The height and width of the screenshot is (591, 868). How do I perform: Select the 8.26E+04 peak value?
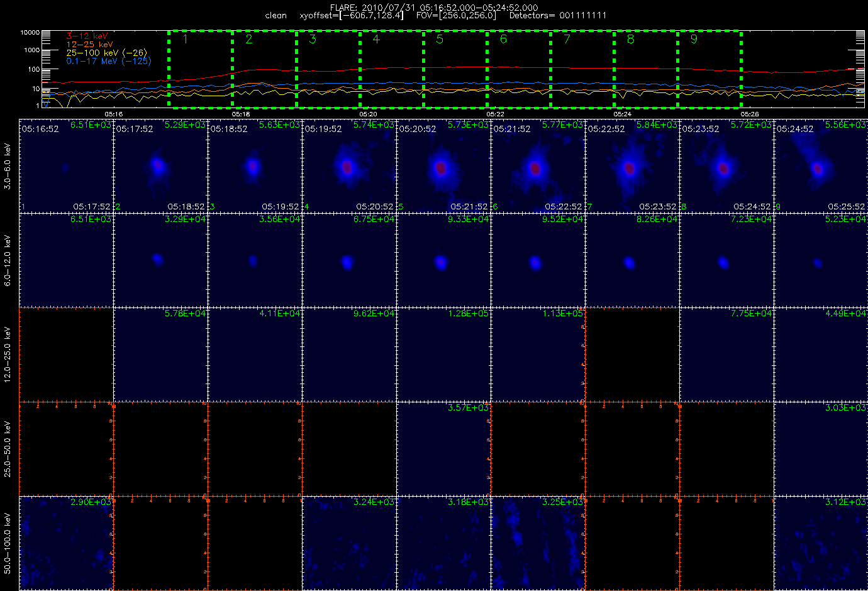(657, 219)
